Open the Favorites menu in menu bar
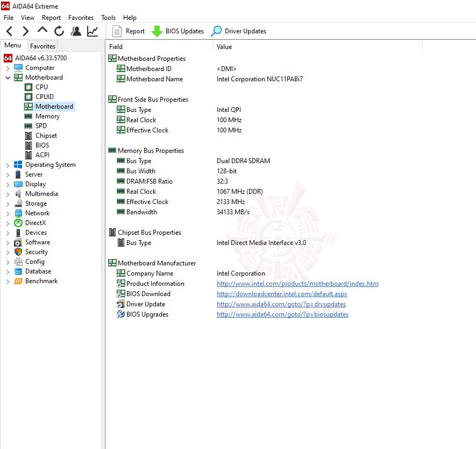 click(81, 18)
